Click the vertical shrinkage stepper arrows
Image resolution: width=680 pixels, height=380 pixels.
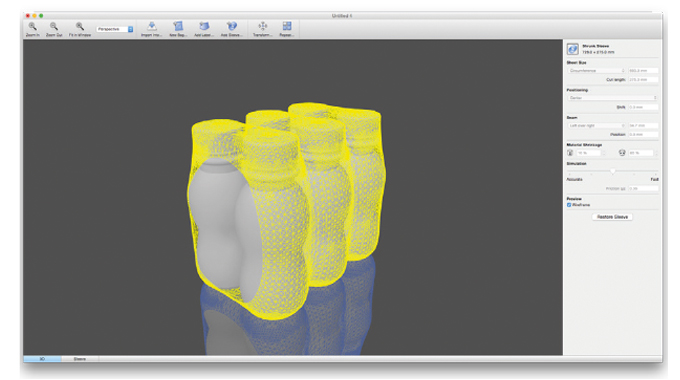(x=604, y=153)
